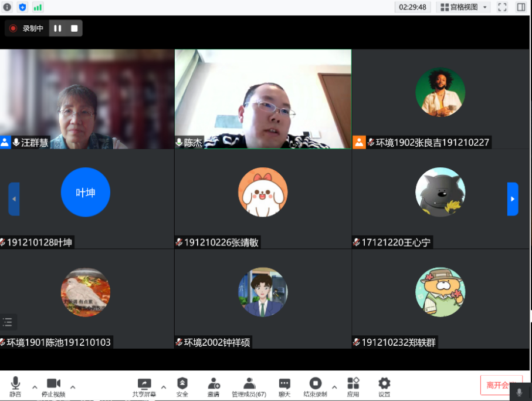Enter full screen mode

[502, 7]
